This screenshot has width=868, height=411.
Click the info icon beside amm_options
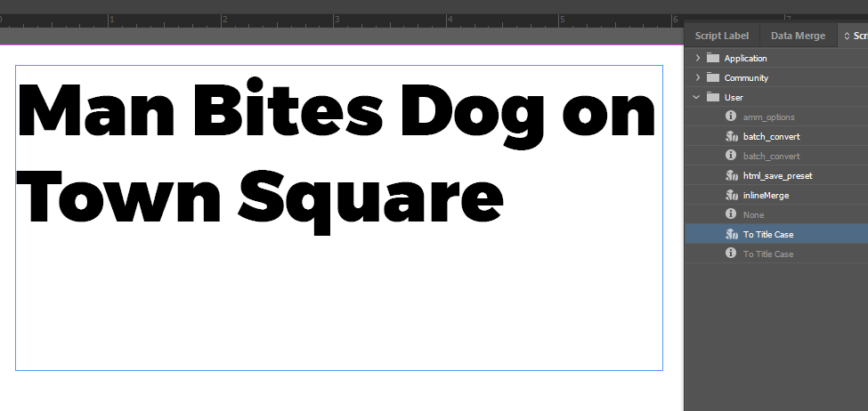pos(731,117)
